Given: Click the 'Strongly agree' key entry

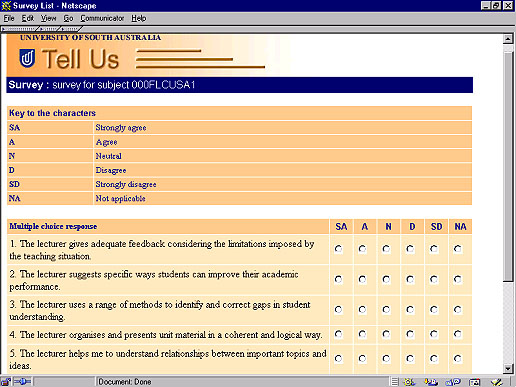Looking at the screenshot, I should click(x=121, y=128).
